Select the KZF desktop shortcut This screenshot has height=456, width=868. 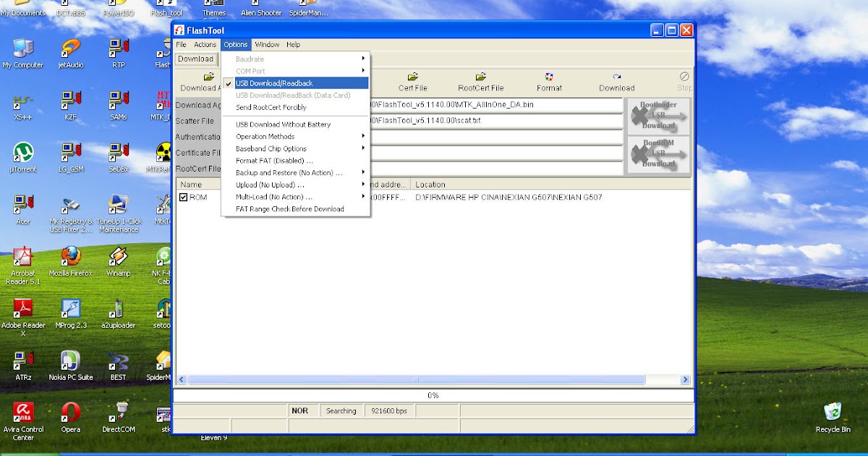[x=71, y=100]
